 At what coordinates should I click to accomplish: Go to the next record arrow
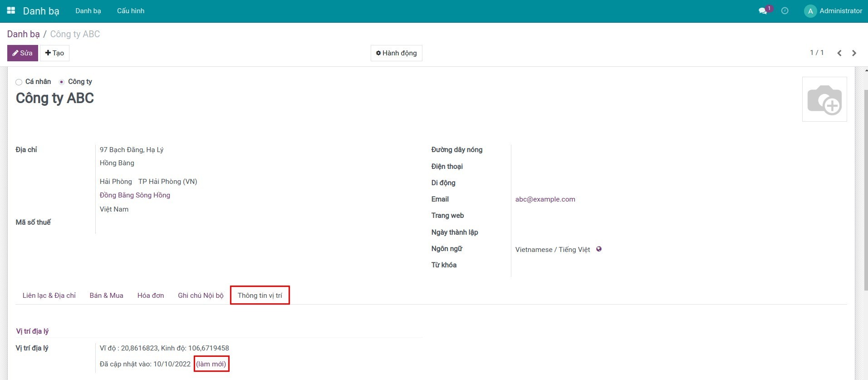coord(854,53)
